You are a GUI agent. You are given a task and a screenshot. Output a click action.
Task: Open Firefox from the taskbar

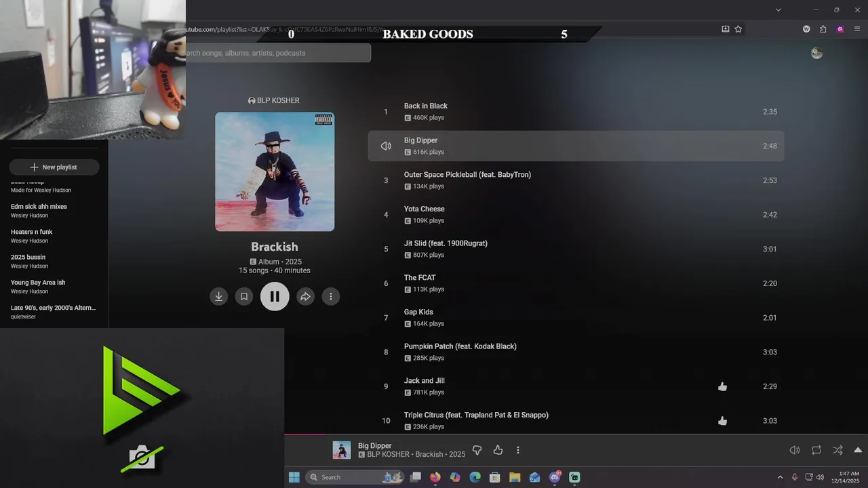tap(435, 477)
